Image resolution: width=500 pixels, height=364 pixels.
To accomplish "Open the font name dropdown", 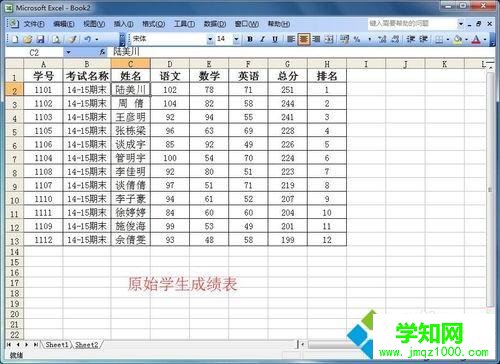I will tap(210, 39).
